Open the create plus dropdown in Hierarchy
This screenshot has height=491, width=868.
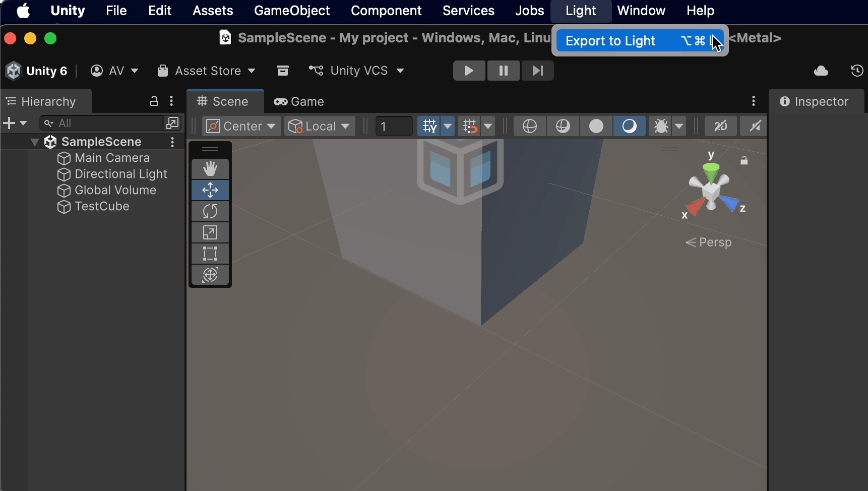pyautogui.click(x=15, y=123)
